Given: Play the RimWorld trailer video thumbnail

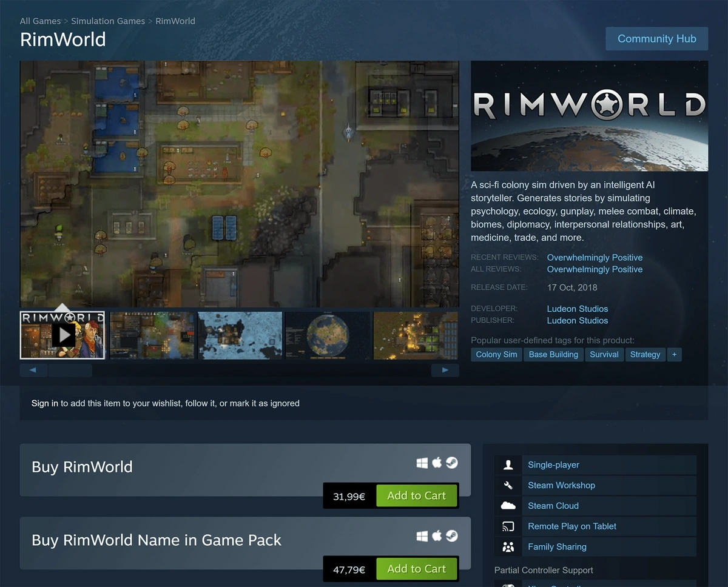Looking at the screenshot, I should tap(62, 335).
